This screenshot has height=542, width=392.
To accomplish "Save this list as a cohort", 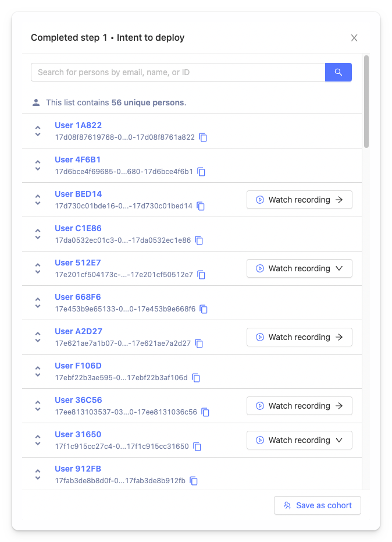I will [x=317, y=505].
